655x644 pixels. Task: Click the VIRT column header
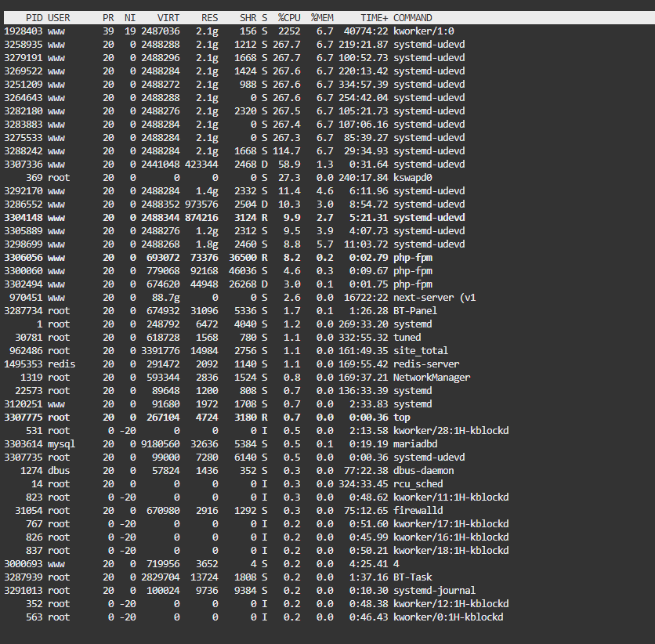pyautogui.click(x=168, y=18)
